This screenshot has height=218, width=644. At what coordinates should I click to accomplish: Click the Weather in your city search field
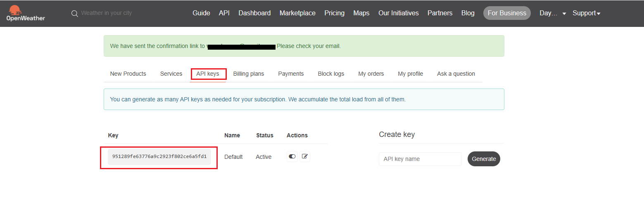click(107, 13)
